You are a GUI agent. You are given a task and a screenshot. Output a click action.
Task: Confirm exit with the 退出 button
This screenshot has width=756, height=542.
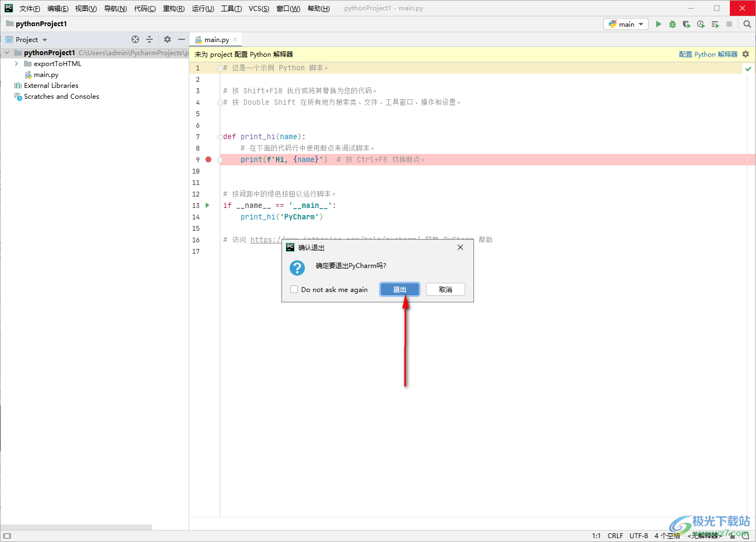pyautogui.click(x=400, y=289)
